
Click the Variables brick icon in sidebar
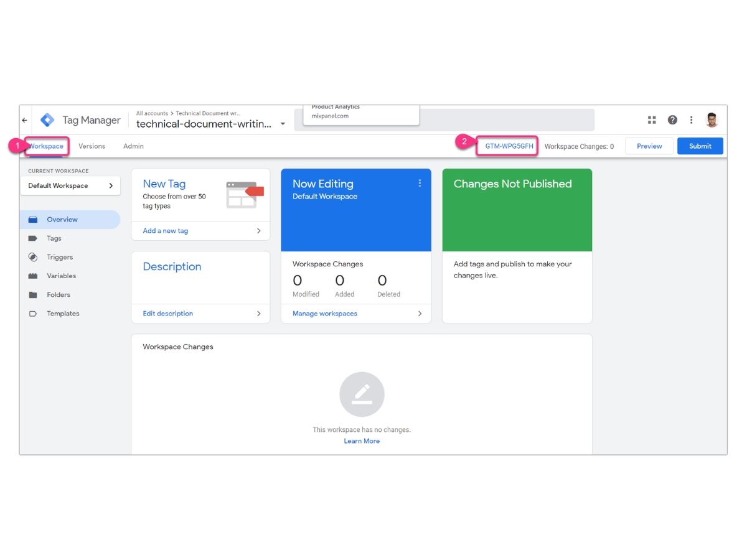33,276
